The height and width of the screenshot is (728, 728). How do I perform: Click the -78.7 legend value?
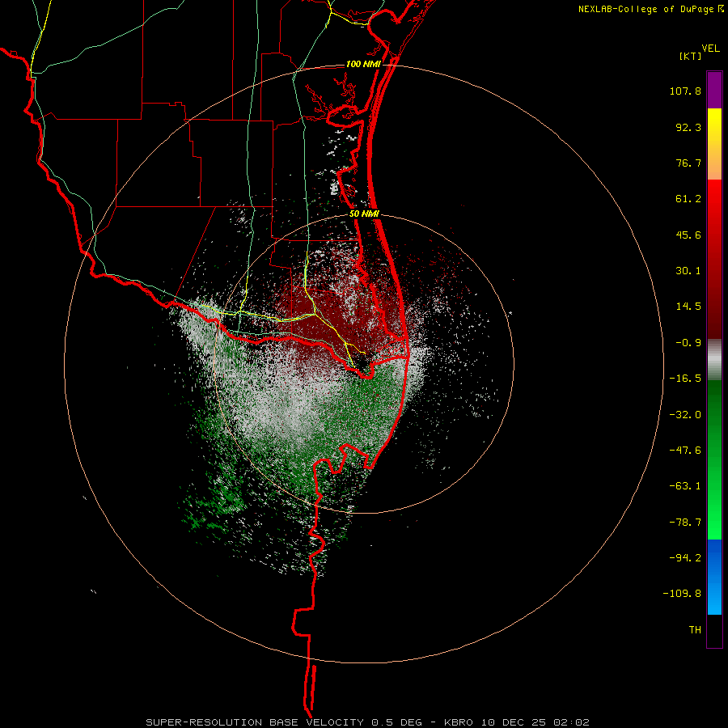pos(685,523)
